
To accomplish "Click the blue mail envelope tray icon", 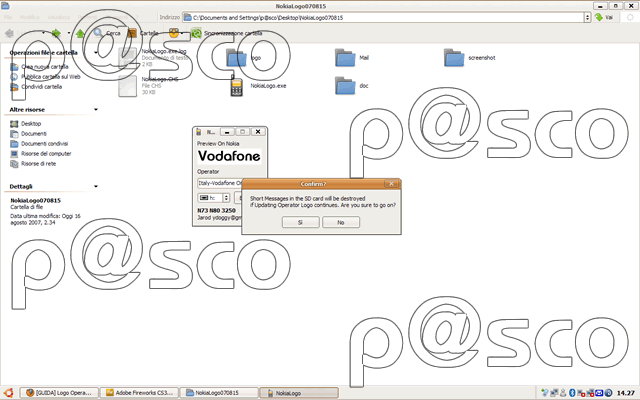I will click(599, 393).
